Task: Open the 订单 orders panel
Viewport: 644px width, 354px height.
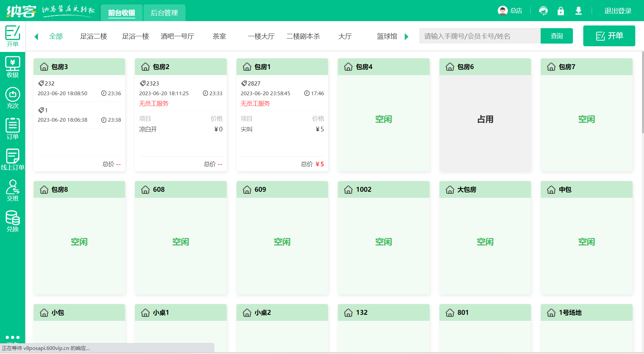Action: coord(13,128)
